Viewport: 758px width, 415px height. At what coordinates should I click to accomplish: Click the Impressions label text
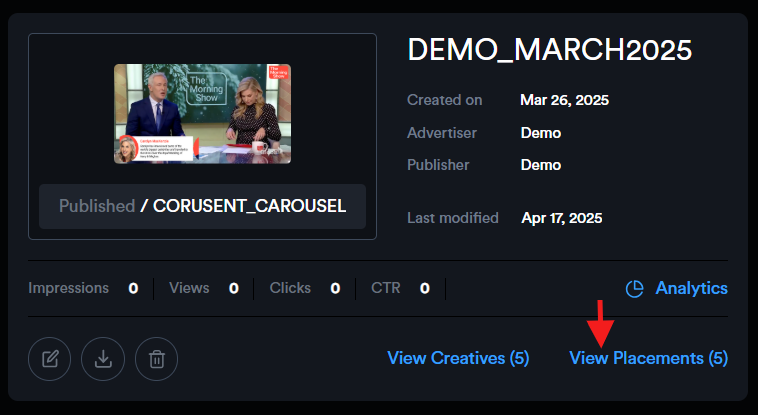point(68,288)
